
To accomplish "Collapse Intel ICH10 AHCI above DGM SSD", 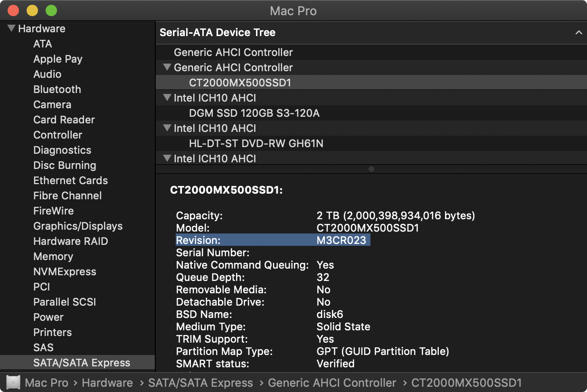I will coord(167,98).
